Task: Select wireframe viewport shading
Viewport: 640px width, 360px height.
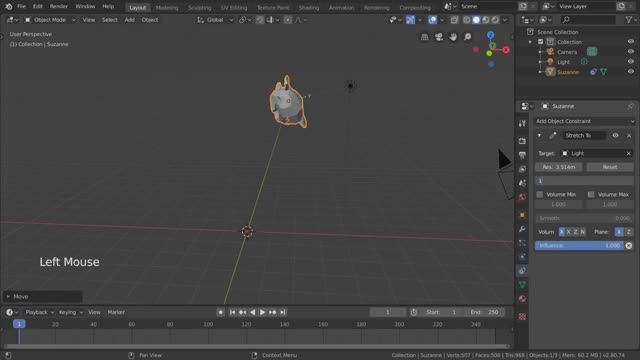Action: coord(467,20)
